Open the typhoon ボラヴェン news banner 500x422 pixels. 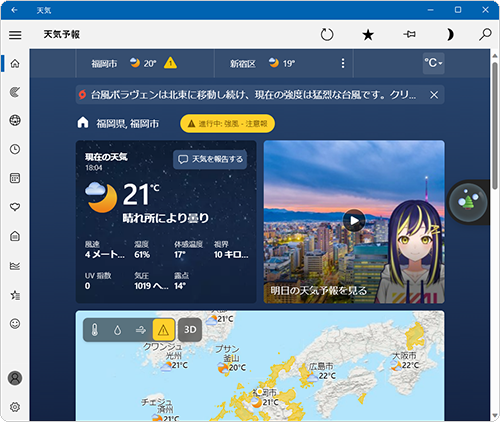click(253, 95)
